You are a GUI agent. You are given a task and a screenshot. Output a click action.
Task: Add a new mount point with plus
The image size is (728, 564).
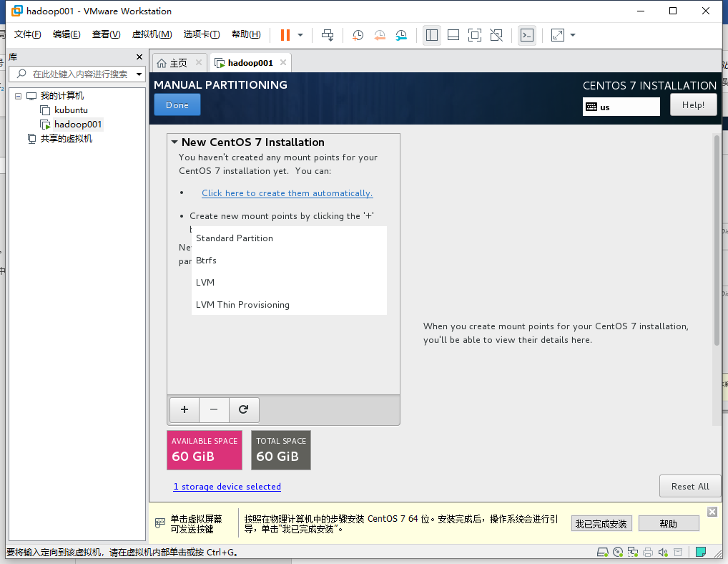185,409
